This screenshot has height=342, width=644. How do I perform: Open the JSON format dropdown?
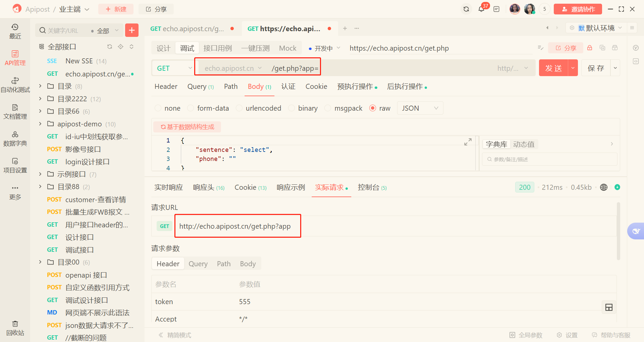pos(420,108)
